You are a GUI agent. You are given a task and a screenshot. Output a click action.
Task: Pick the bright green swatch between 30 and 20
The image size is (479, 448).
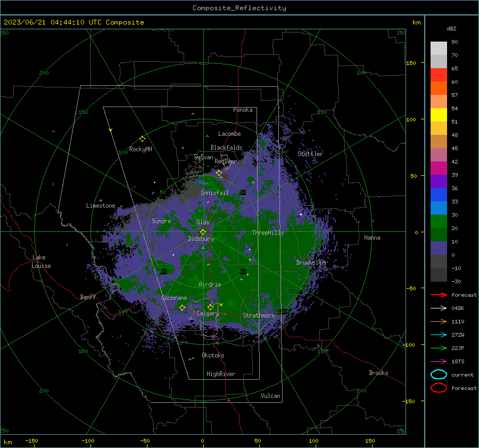click(439, 222)
